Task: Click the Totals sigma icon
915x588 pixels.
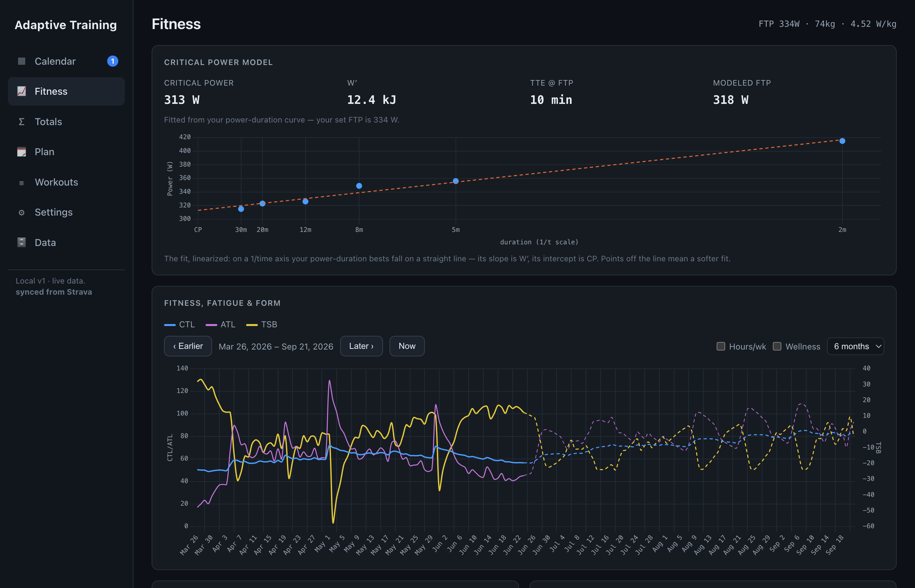Action: [21, 122]
